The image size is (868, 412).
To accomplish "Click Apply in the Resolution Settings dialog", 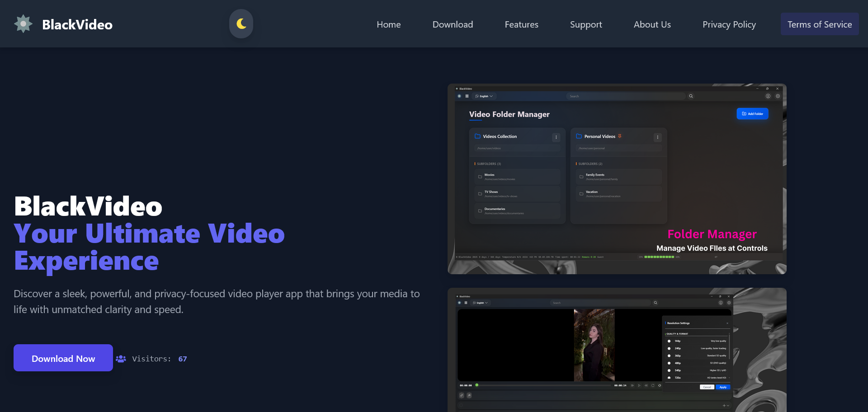I will pyautogui.click(x=723, y=387).
